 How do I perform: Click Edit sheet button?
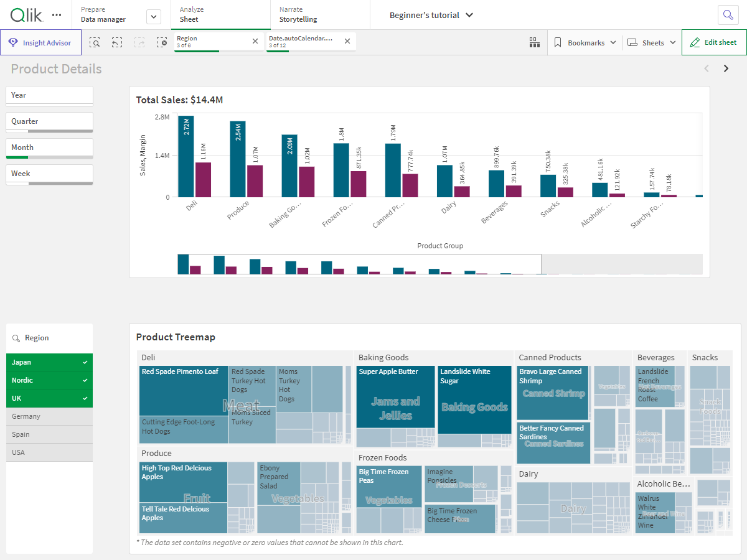pyautogui.click(x=714, y=42)
